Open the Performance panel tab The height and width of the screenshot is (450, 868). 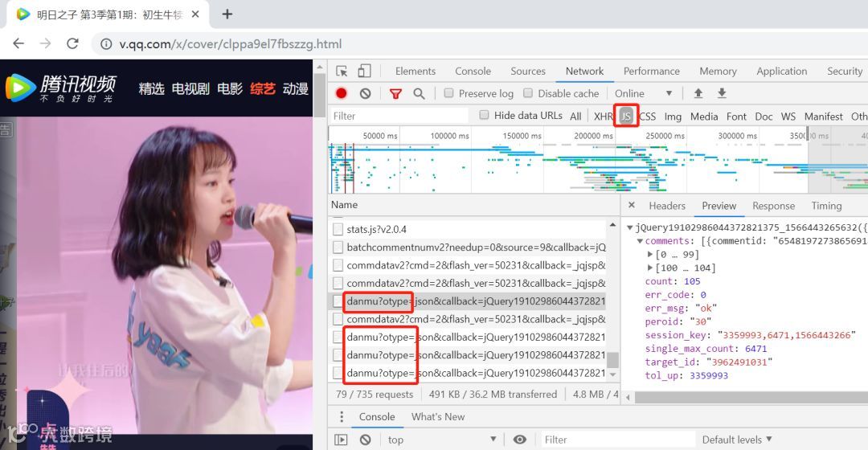651,71
